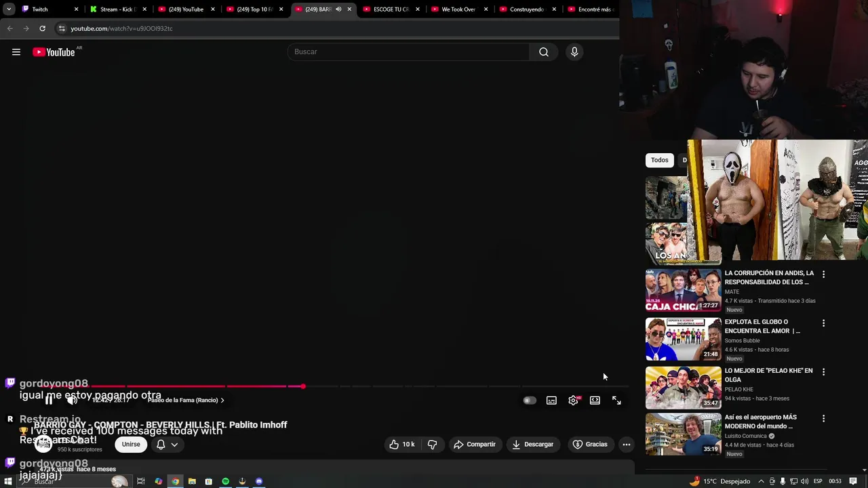Switch to the Encontré más tab
This screenshot has width=868, height=488.
pyautogui.click(x=591, y=9)
